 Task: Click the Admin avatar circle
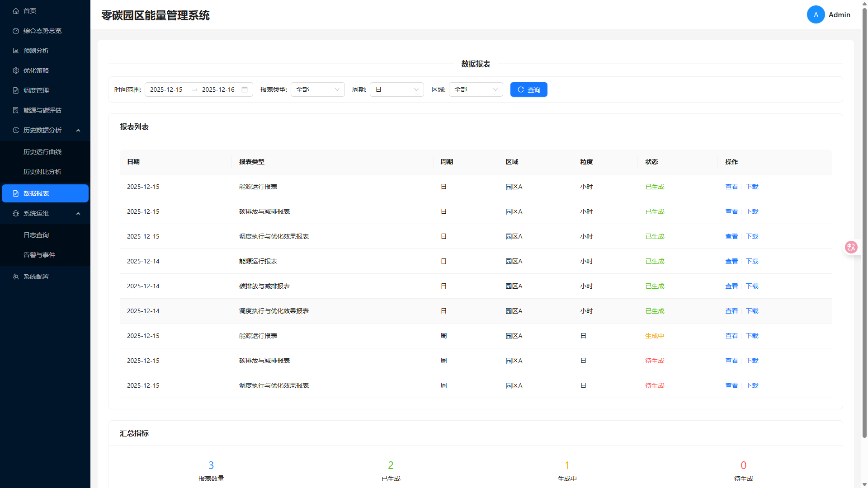[816, 14]
